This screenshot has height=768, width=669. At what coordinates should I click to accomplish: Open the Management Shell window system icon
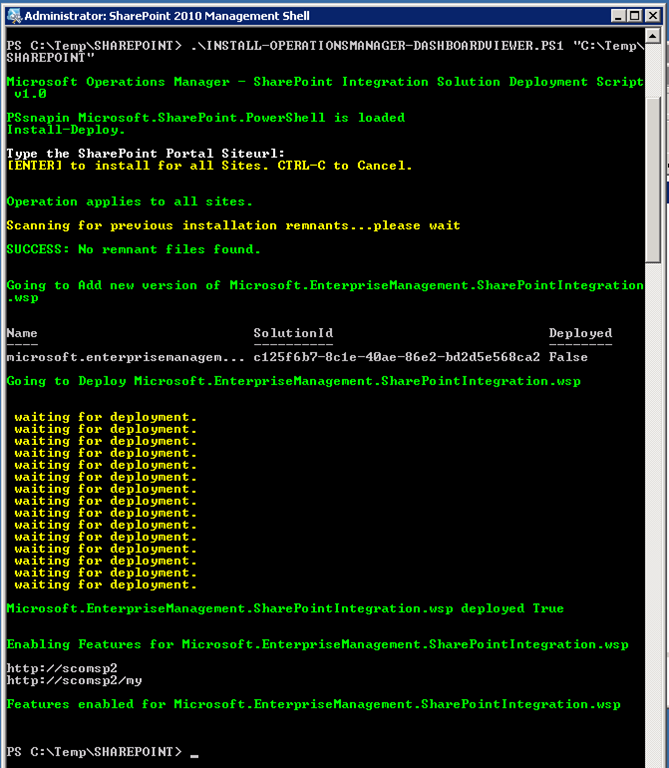tap(15, 16)
